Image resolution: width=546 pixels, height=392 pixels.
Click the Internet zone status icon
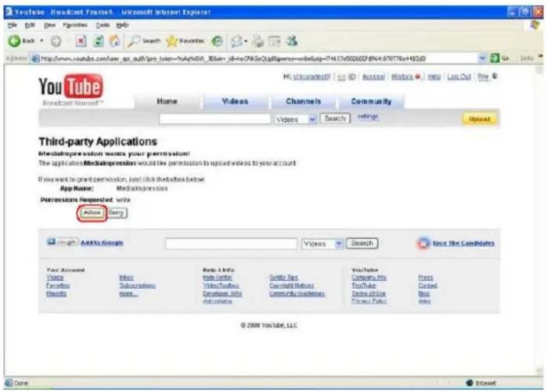click(469, 383)
